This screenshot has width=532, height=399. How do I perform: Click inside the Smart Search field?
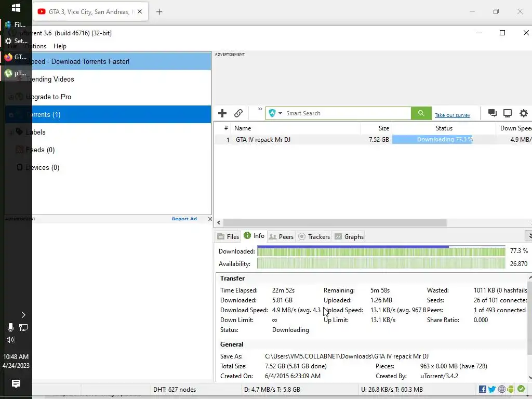coord(348,113)
